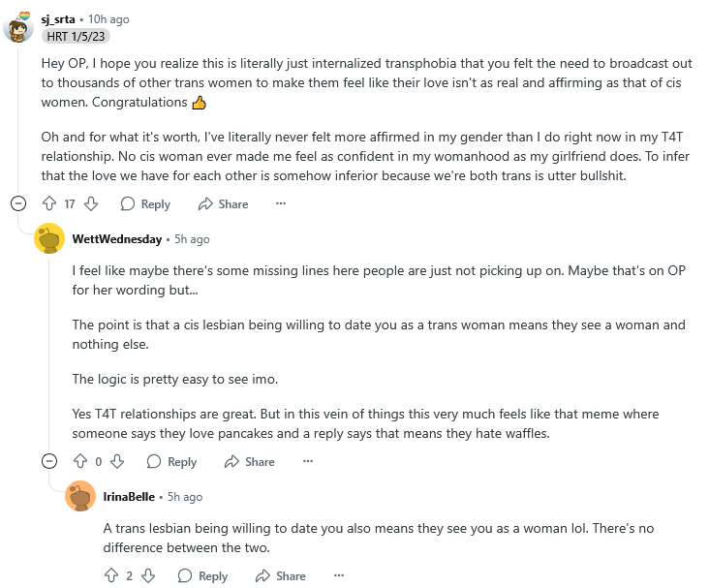Reply to IrinaBelle's comment

[x=203, y=575]
